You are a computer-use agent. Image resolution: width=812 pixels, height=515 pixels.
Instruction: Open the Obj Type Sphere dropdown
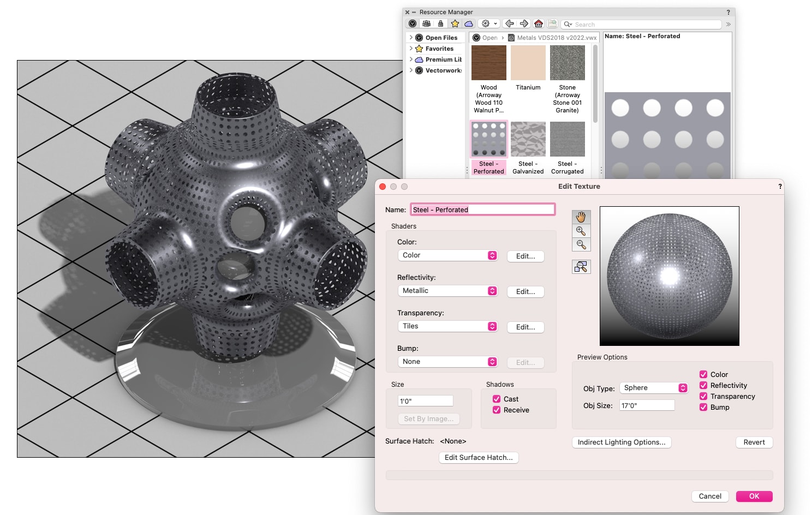point(654,388)
